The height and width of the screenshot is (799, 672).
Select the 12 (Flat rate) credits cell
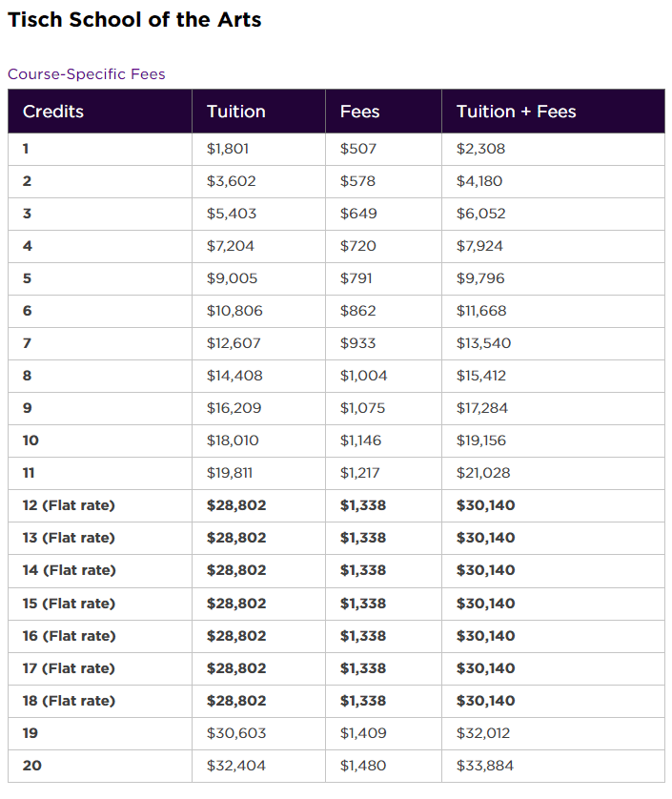click(x=69, y=505)
